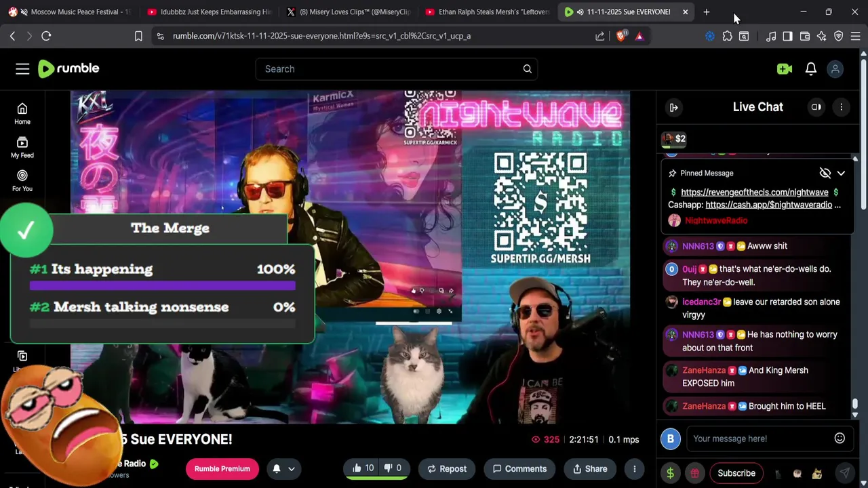Open the Rumble hamburger menu

click(22, 68)
